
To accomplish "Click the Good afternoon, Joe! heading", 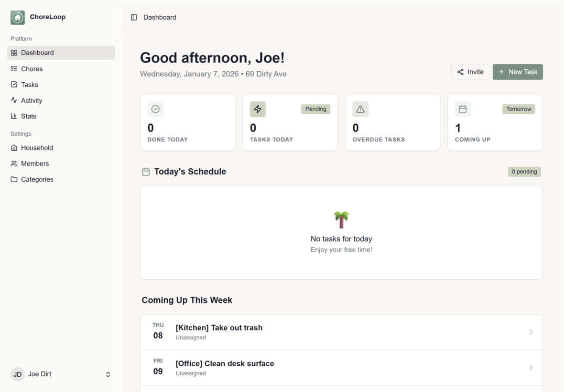I will click(x=212, y=58).
